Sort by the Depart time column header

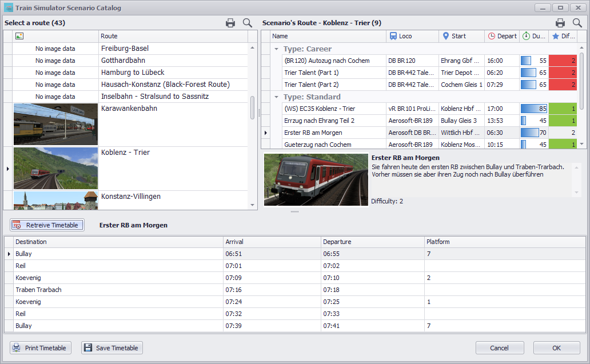[x=501, y=36]
